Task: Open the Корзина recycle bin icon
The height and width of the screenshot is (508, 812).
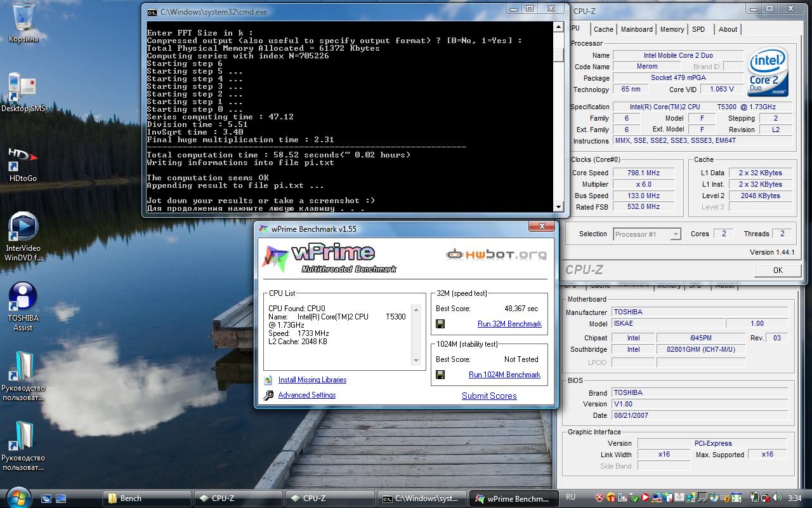Action: pos(23,23)
